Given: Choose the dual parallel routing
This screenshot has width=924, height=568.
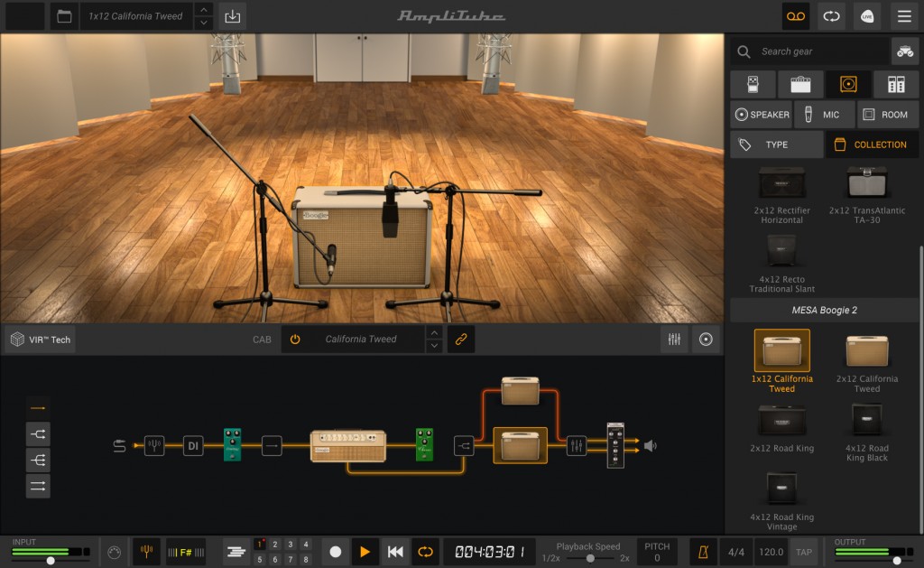Looking at the screenshot, I should point(38,486).
